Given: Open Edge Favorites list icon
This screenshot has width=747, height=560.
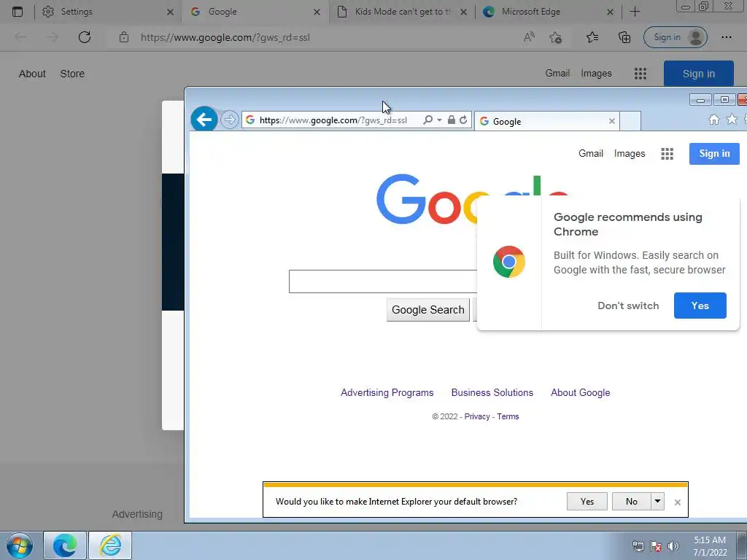Looking at the screenshot, I should [x=592, y=37].
